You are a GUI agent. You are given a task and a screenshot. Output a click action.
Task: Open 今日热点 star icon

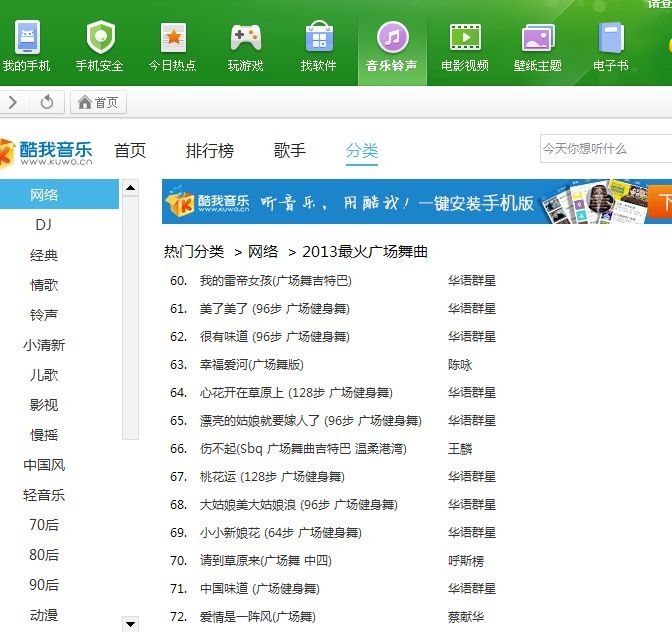pyautogui.click(x=172, y=39)
